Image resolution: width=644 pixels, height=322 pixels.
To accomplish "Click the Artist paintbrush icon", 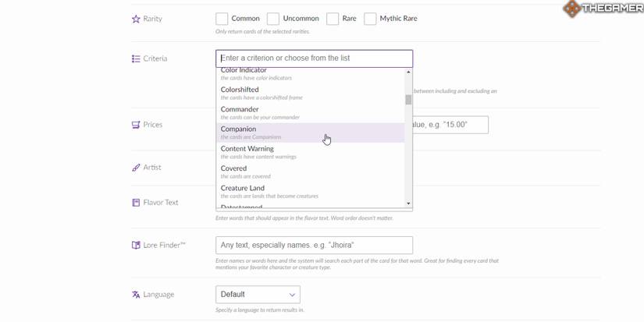I will point(136,168).
